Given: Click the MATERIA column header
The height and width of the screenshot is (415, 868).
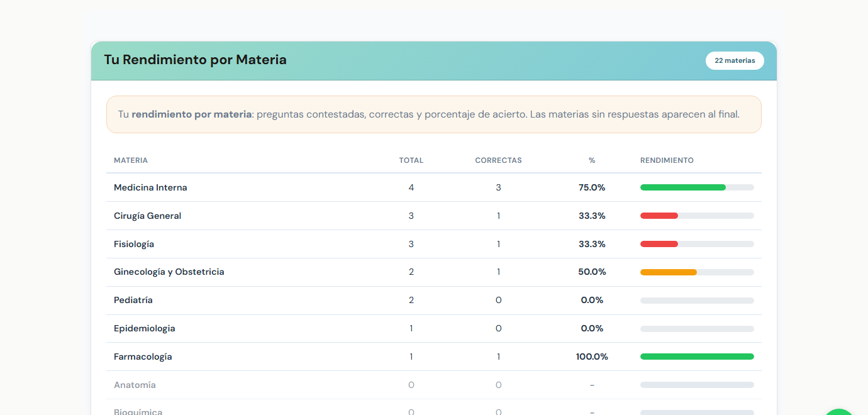Looking at the screenshot, I should coord(131,160).
